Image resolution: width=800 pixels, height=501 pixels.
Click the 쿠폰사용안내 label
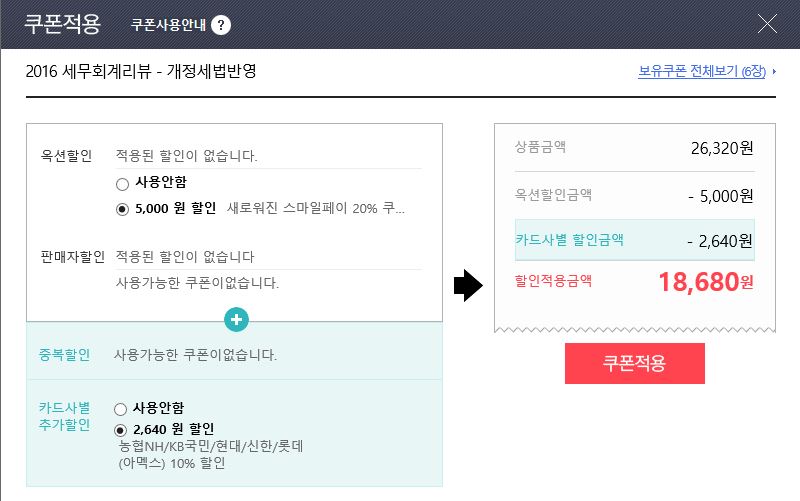tap(168, 25)
